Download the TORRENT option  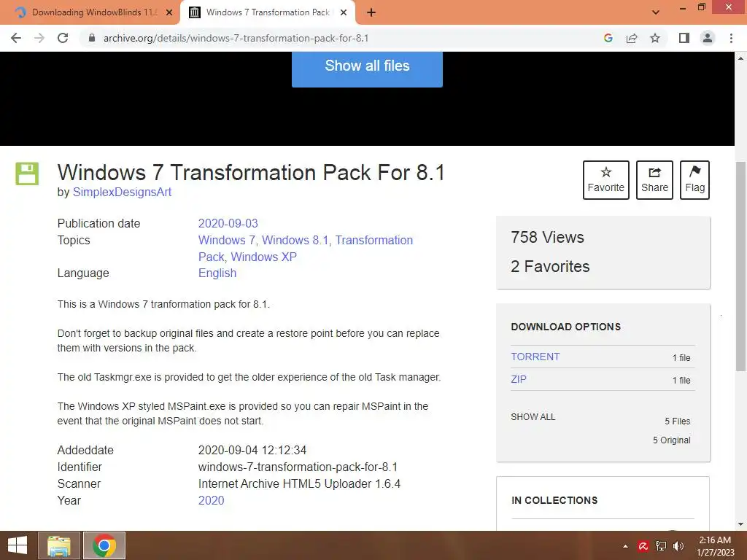coord(535,357)
